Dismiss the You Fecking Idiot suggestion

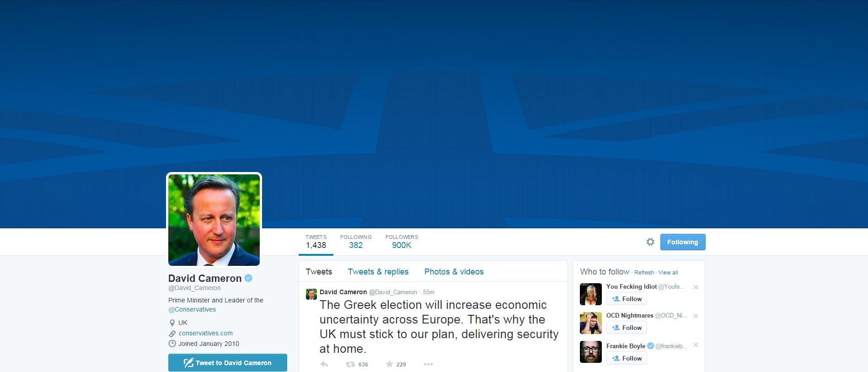coord(696,287)
